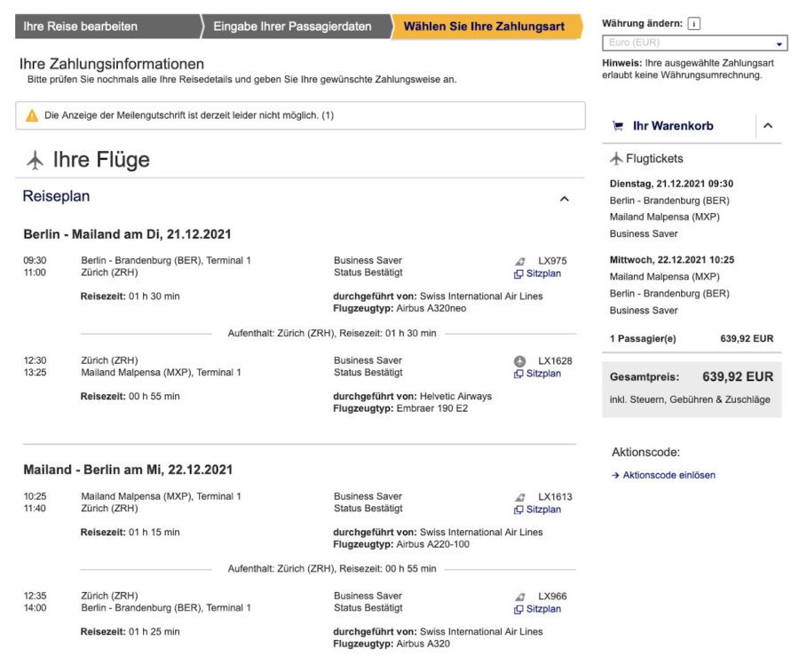This screenshot has width=799, height=672.
Task: Click the airline logo next to LX966
Action: click(x=518, y=596)
